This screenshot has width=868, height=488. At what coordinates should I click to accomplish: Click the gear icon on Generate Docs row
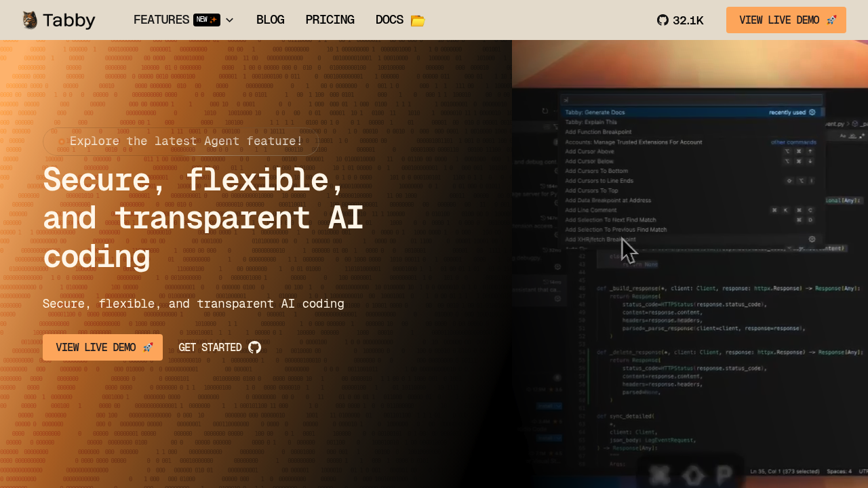pos(812,113)
